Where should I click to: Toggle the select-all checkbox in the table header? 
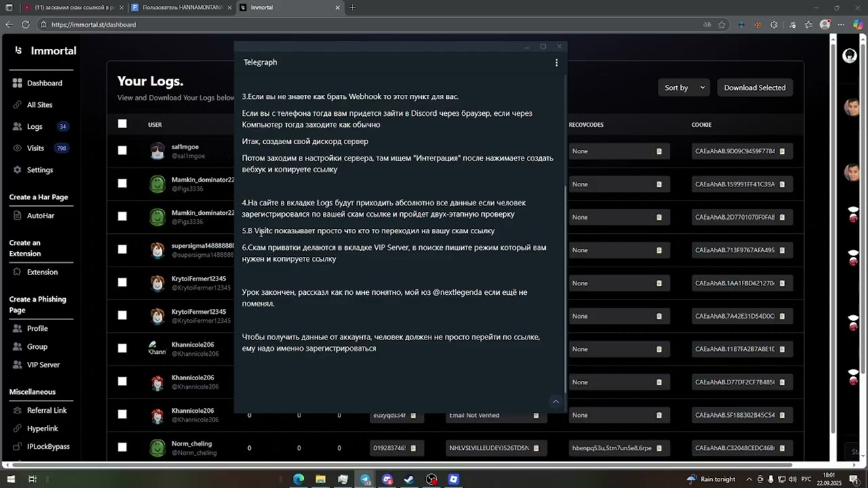[x=122, y=123]
